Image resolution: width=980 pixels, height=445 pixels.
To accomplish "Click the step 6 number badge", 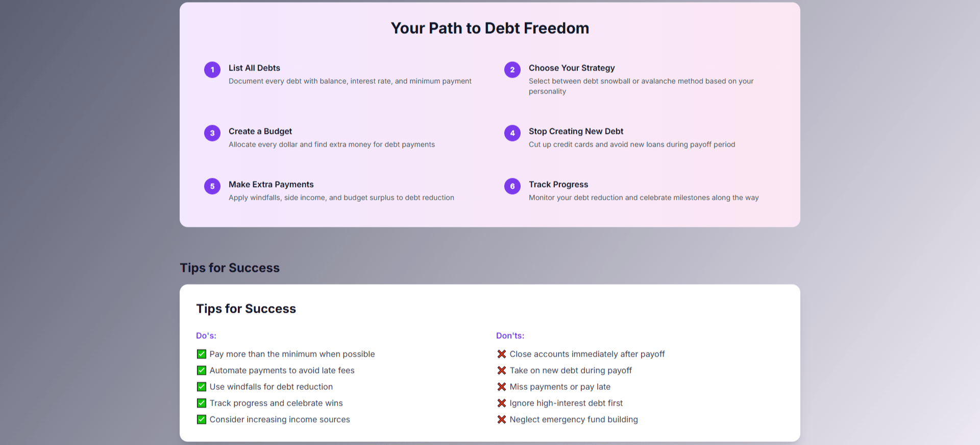I will (512, 186).
